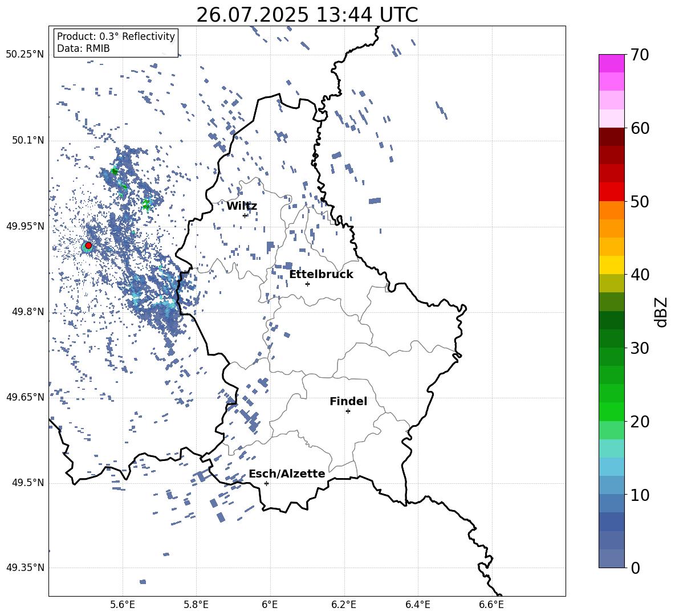Click the 70 tick label on colorbar
Viewport: 675px width, 616px height.
[640, 55]
